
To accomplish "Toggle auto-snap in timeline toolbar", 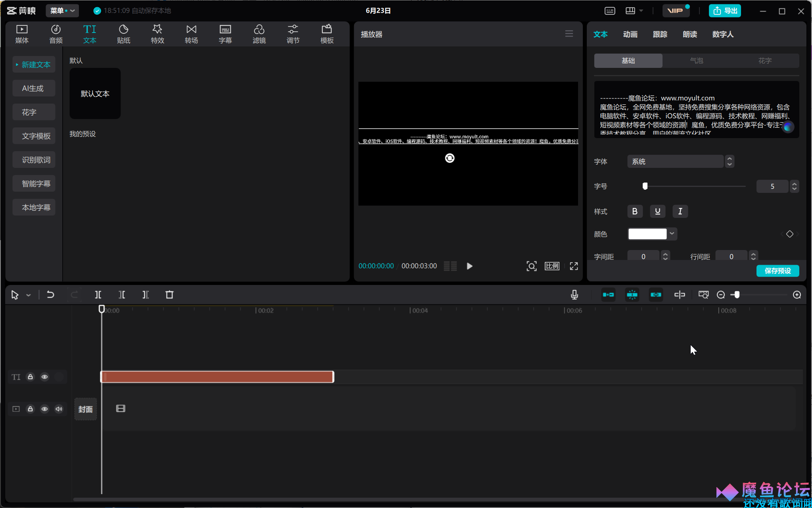I will (x=632, y=295).
